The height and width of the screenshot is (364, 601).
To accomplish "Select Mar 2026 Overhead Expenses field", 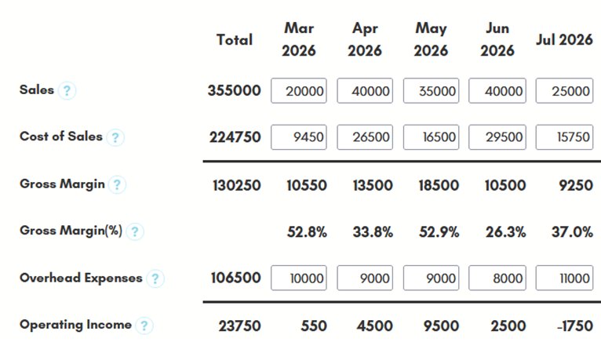I will (299, 278).
